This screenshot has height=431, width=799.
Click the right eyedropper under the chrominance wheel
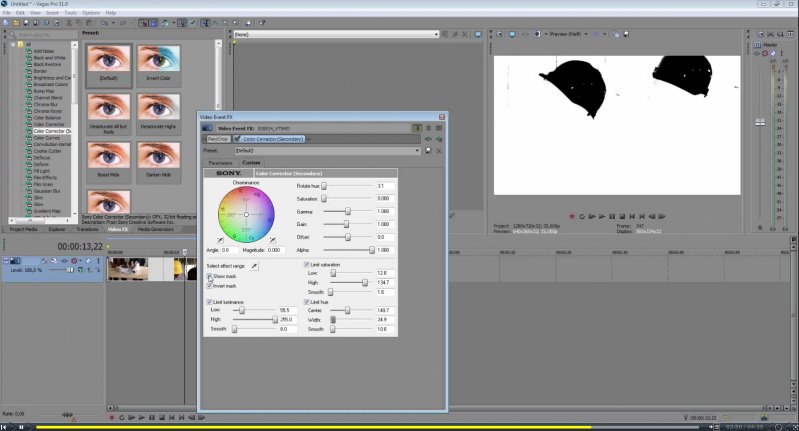[274, 241]
